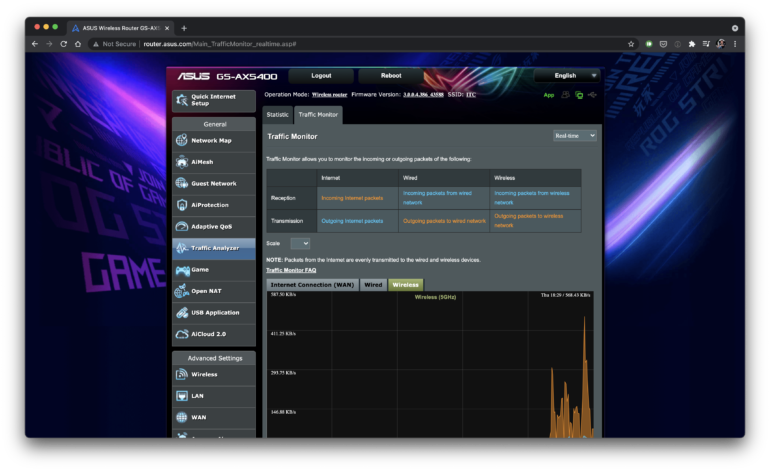This screenshot has height=471, width=770.
Task: Click the Advanced Settings section header
Action: tap(215, 358)
